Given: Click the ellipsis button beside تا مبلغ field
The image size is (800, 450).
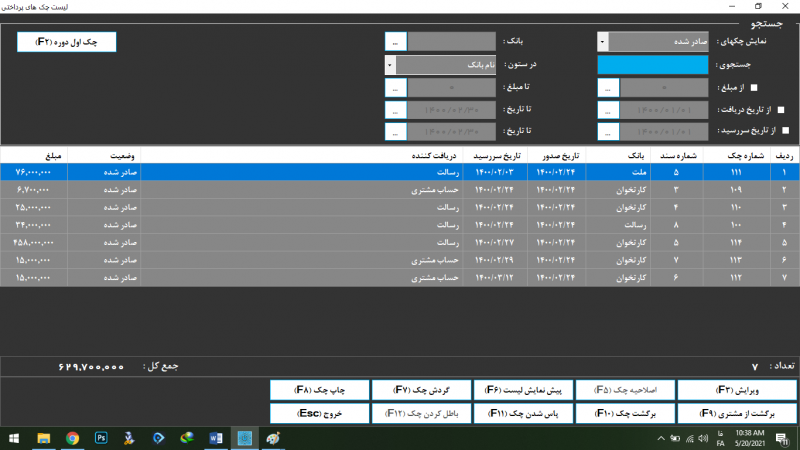Looking at the screenshot, I should (x=395, y=88).
